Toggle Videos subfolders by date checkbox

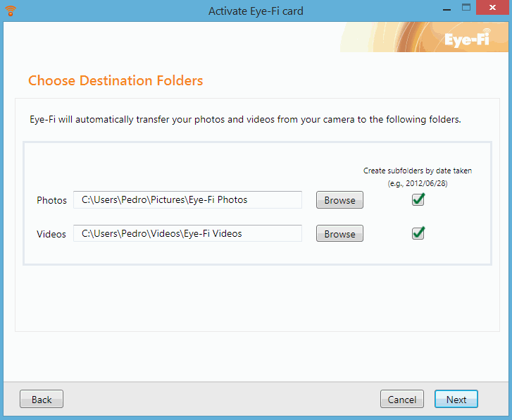[x=418, y=233]
